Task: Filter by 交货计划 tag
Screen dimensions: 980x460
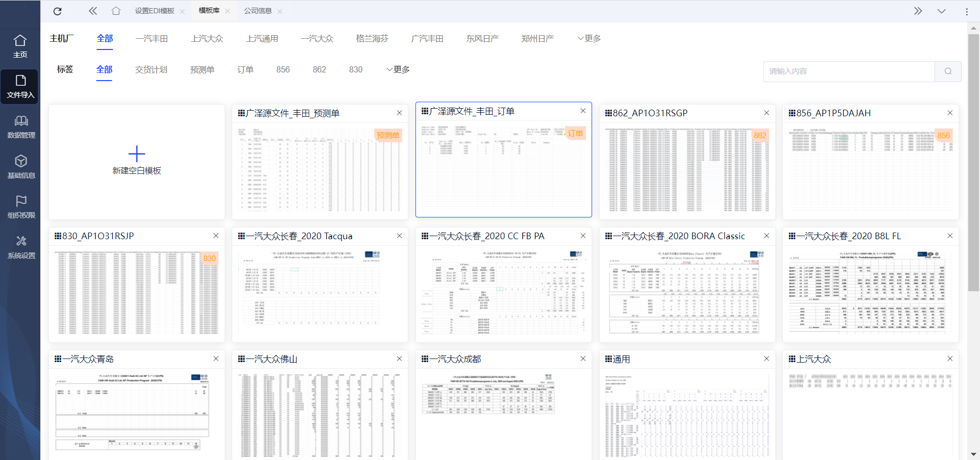Action: pyautogui.click(x=151, y=70)
